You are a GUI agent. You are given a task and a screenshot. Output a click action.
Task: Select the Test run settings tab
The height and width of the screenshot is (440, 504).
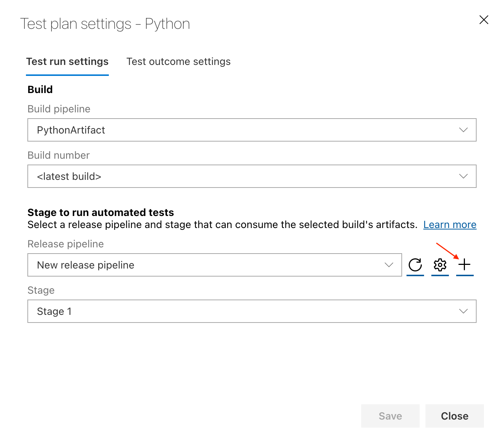coord(67,61)
